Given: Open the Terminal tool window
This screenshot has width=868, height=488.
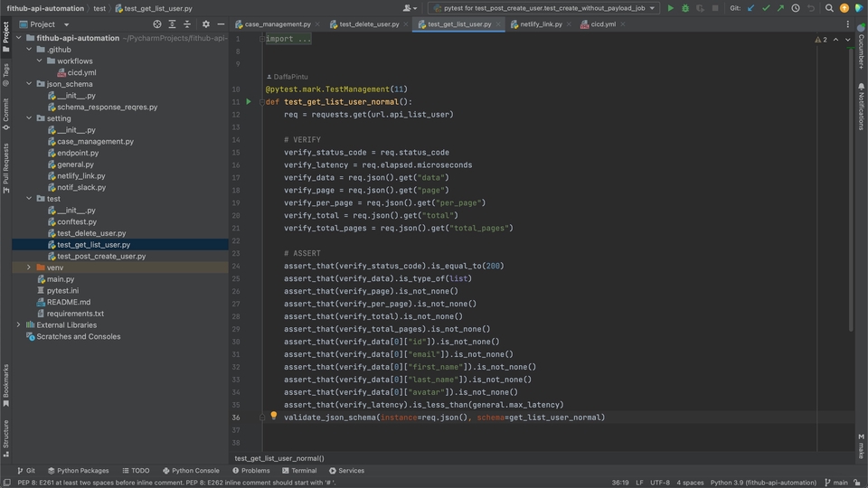Looking at the screenshot, I should tap(299, 471).
